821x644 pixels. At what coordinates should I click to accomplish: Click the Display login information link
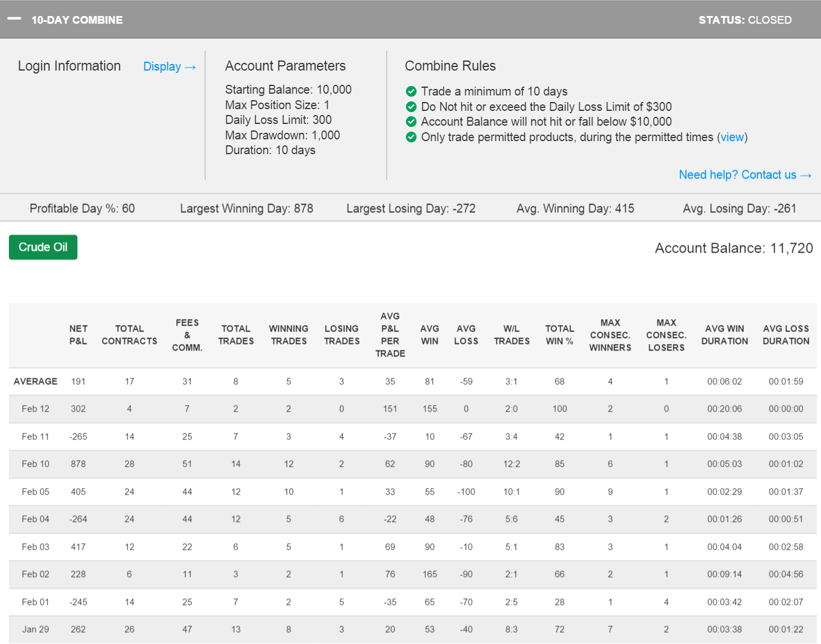[169, 66]
